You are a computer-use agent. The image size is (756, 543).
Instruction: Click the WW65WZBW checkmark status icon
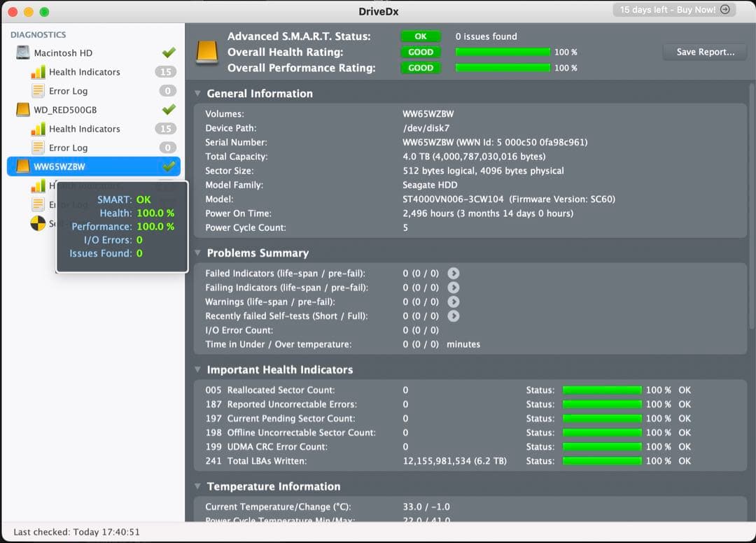point(169,167)
